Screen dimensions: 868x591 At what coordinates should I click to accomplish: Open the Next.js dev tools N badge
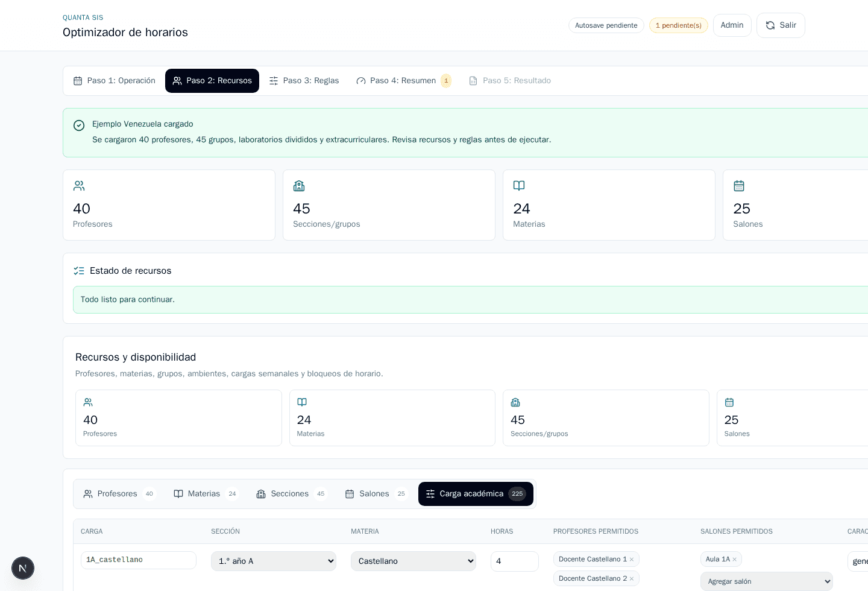(x=23, y=568)
